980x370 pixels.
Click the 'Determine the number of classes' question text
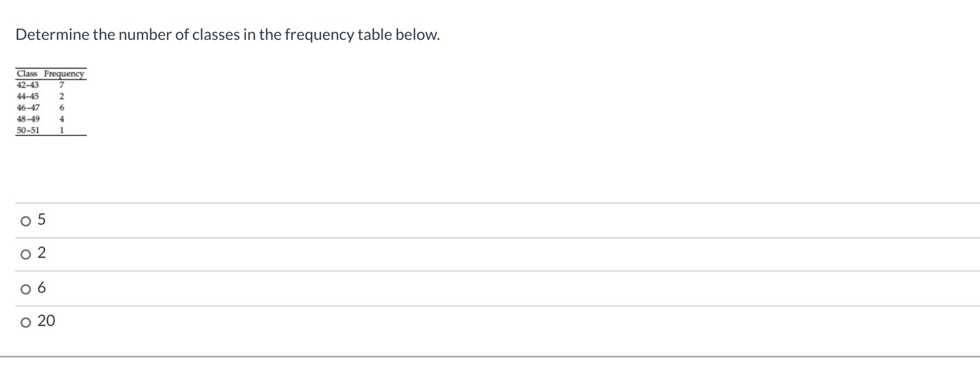click(227, 35)
